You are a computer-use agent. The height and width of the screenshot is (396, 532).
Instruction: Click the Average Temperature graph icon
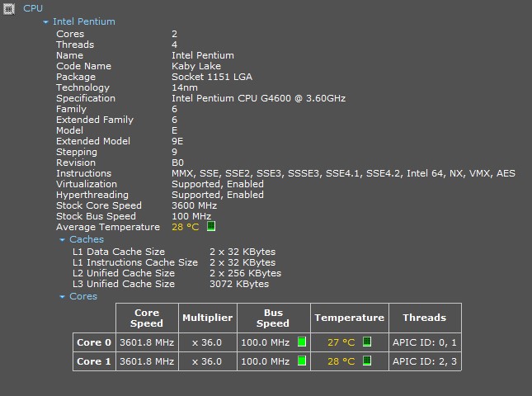(211, 226)
